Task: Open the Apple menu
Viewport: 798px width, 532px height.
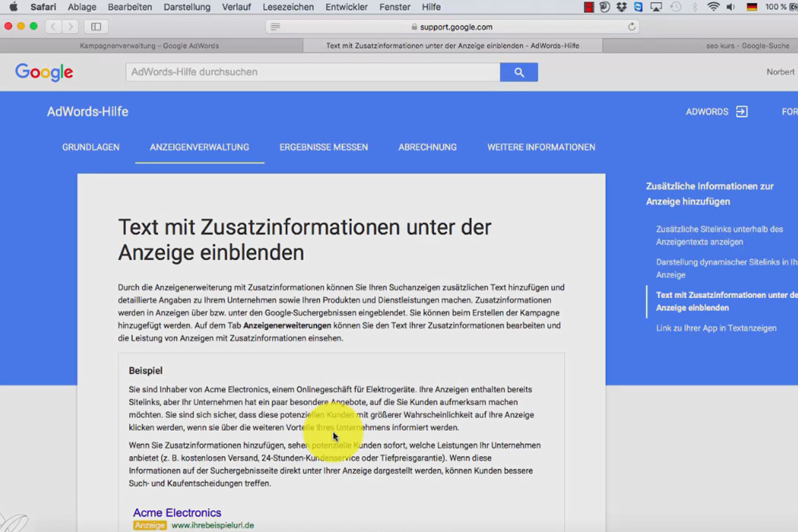Action: coord(13,7)
